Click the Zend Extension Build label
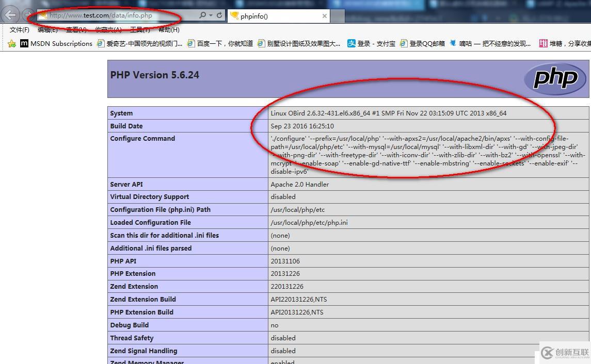 143,299
